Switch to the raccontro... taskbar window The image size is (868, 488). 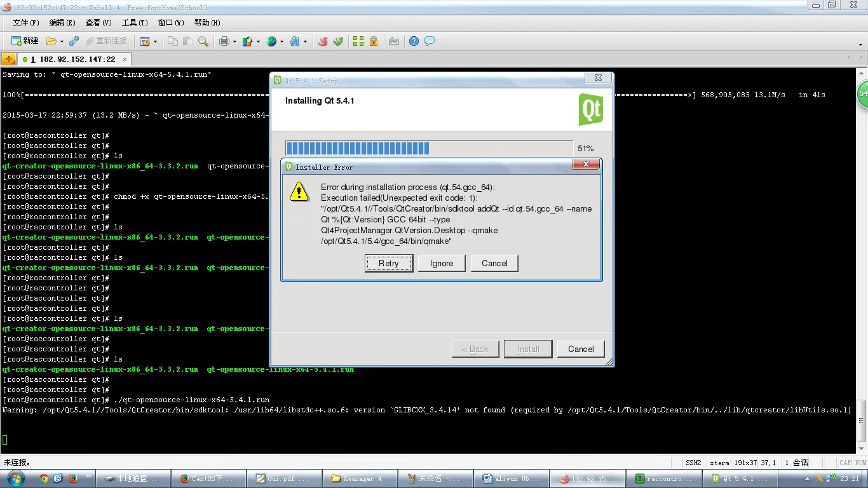(663, 478)
